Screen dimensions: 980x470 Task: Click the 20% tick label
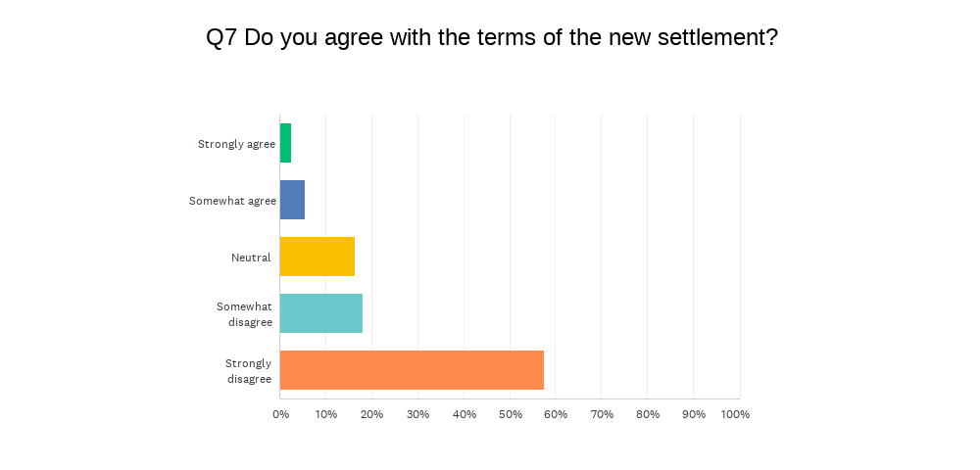point(372,414)
